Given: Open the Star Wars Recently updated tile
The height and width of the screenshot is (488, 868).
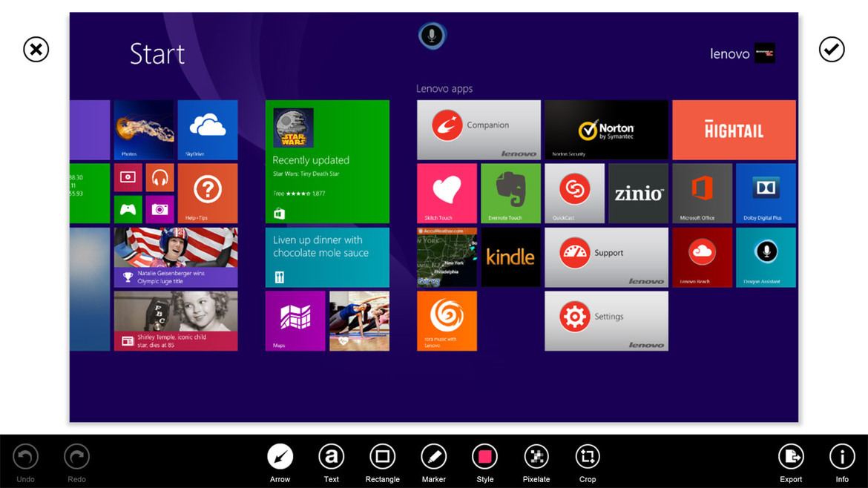Looking at the screenshot, I should click(327, 162).
